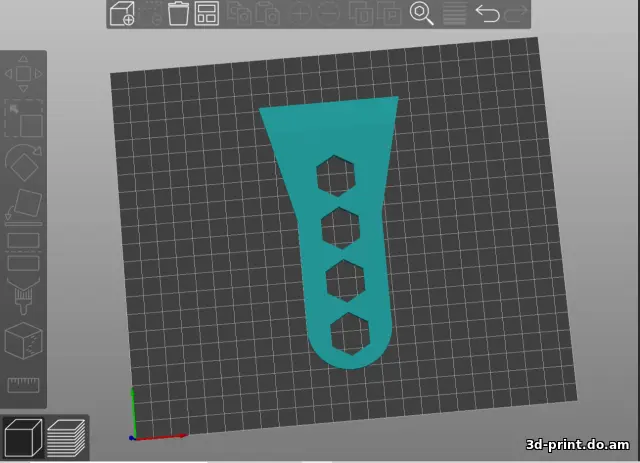Undo the last action

pos(487,13)
